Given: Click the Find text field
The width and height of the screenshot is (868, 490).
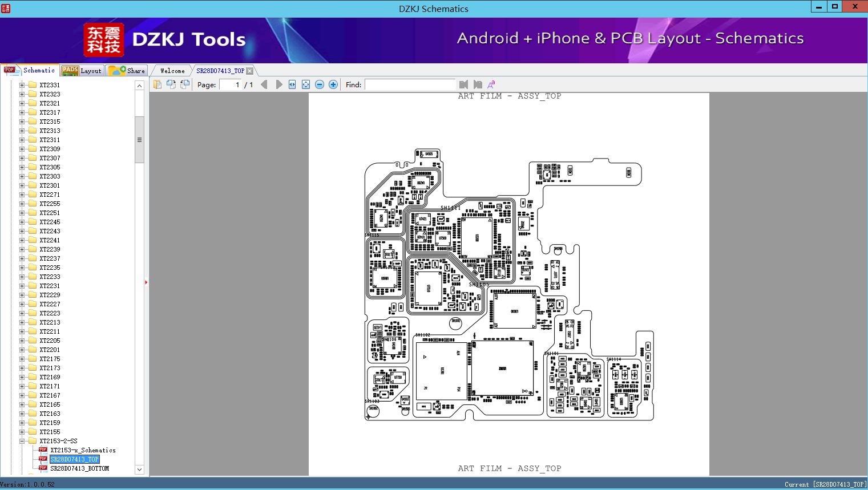Looking at the screenshot, I should [410, 84].
